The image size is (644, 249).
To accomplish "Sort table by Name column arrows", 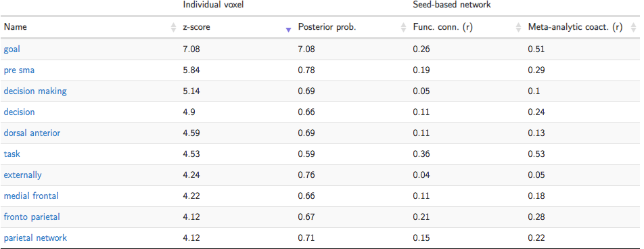I will [173, 28].
